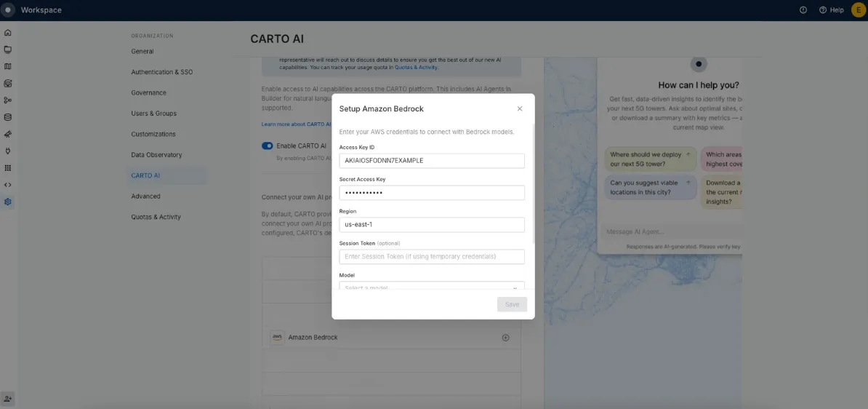Click the invite users icon at bottom-left
Screen dimensions: 868x409
pyautogui.click(x=8, y=399)
